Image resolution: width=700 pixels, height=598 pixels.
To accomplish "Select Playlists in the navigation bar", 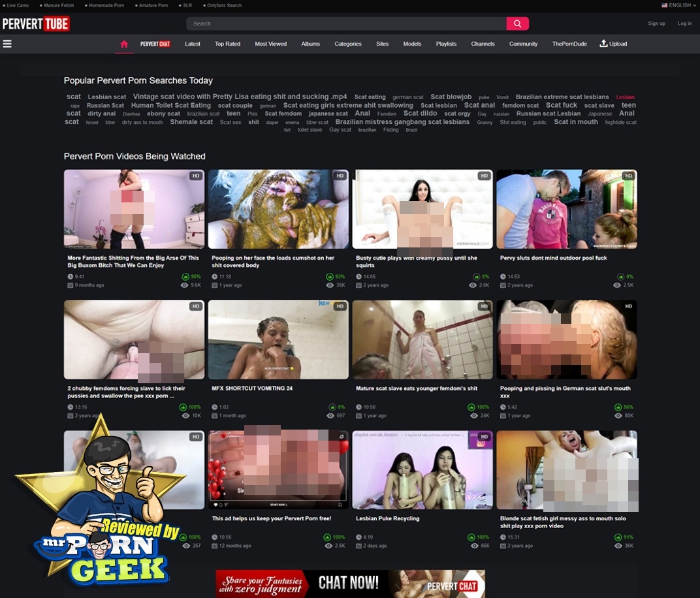I will click(447, 44).
